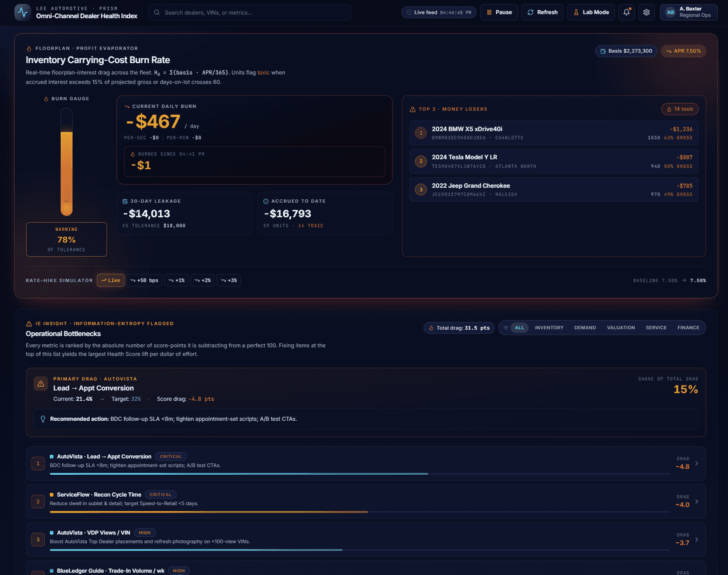The height and width of the screenshot is (575, 728).
Task: Toggle Live rate simulator mode
Action: [110, 280]
